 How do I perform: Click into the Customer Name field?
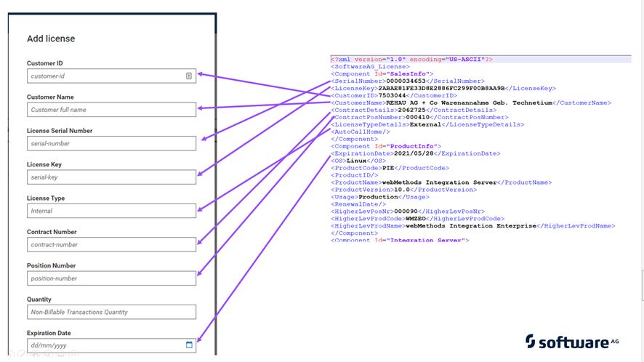point(111,110)
